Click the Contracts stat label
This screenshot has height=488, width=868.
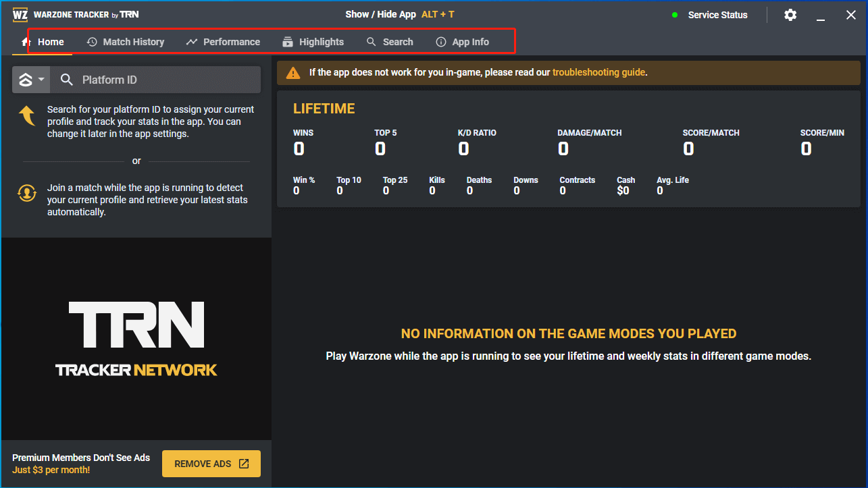[x=578, y=180]
